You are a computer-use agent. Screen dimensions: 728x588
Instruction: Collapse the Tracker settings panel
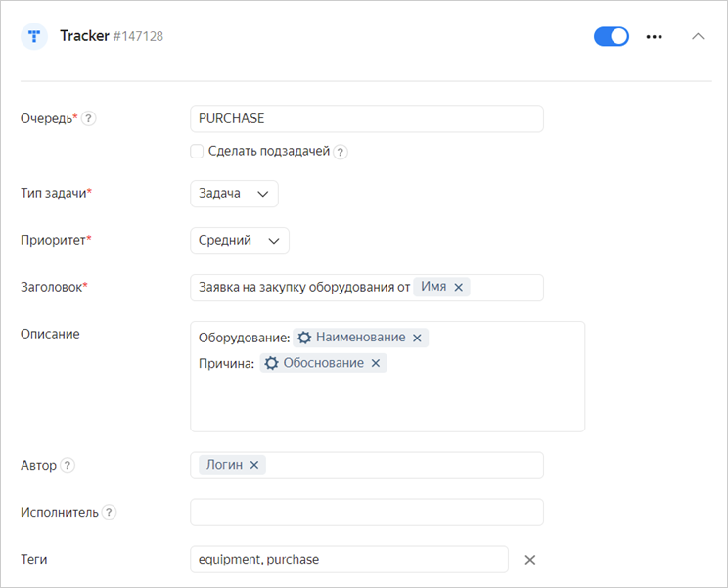[x=698, y=36]
